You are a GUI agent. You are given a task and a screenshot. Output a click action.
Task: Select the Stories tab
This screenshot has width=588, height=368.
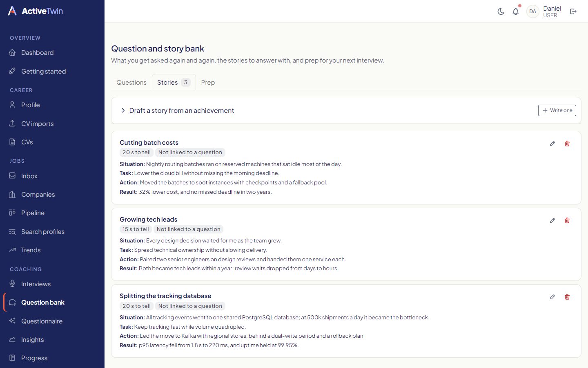tap(174, 82)
